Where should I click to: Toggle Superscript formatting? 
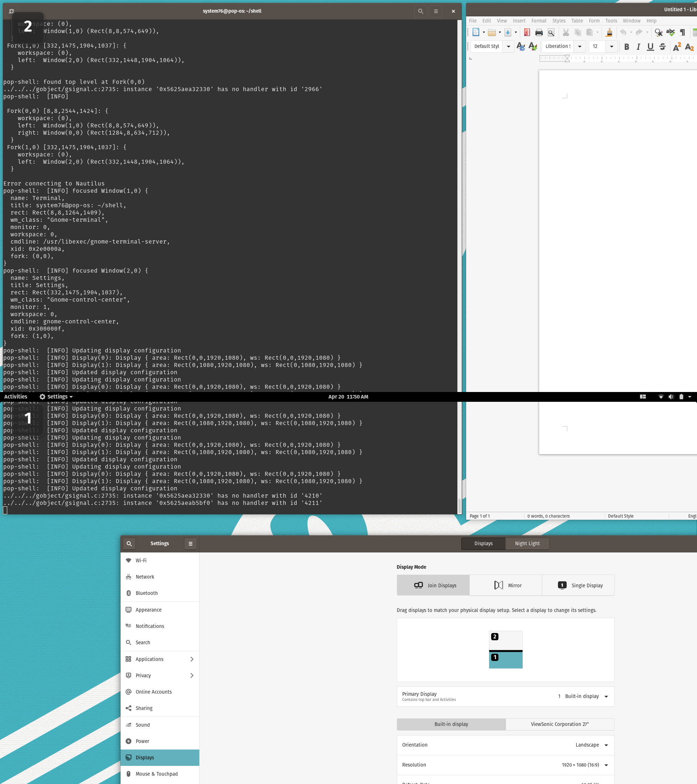677,47
